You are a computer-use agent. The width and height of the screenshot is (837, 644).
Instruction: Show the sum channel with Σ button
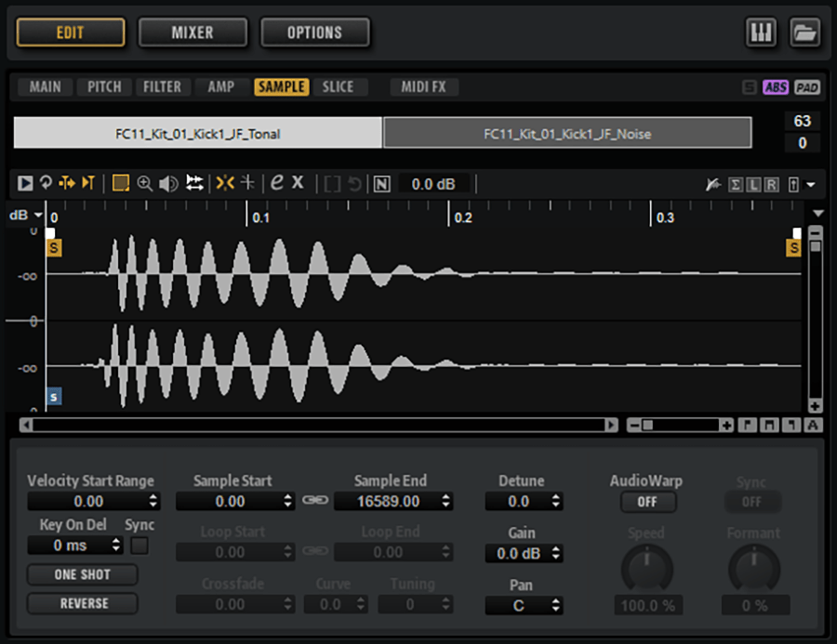(736, 185)
